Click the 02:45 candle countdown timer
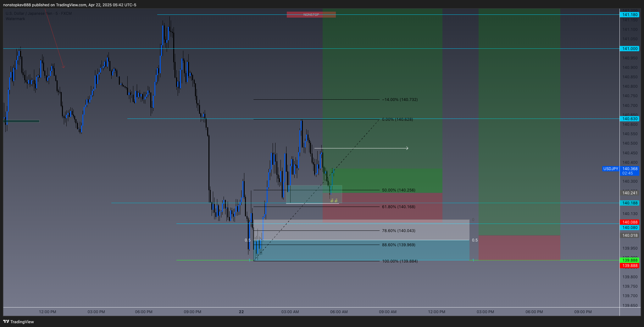644x327 pixels. pyautogui.click(x=627, y=173)
